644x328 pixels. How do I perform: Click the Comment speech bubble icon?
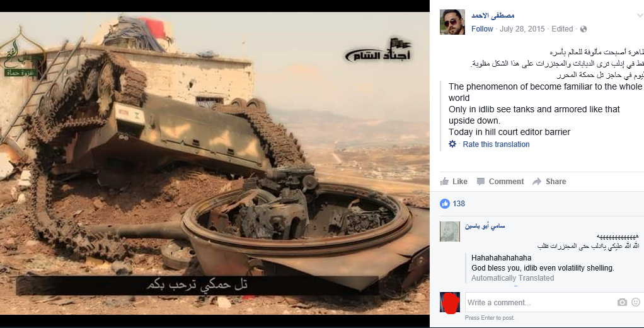tap(481, 182)
